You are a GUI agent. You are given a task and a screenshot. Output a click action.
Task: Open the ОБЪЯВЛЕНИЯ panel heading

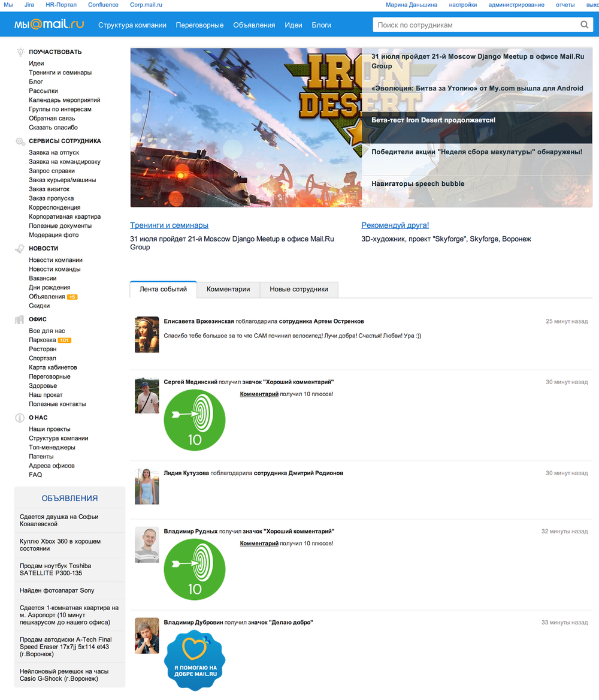[69, 498]
